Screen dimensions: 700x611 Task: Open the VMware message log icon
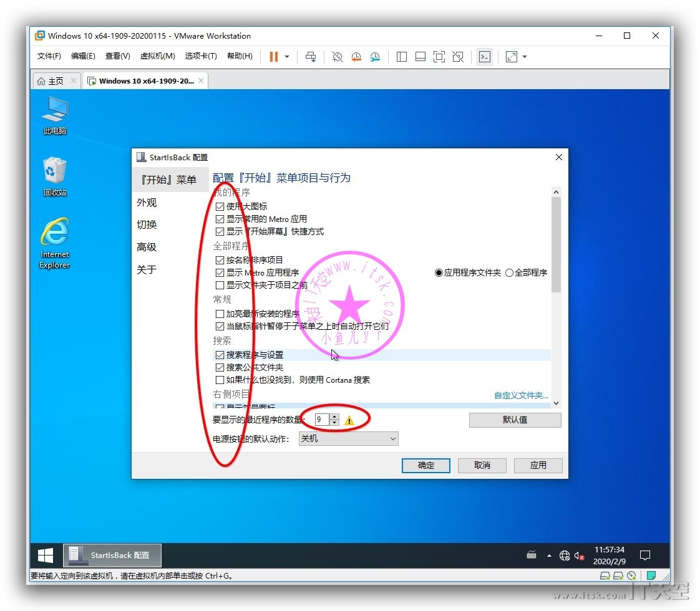point(651,575)
